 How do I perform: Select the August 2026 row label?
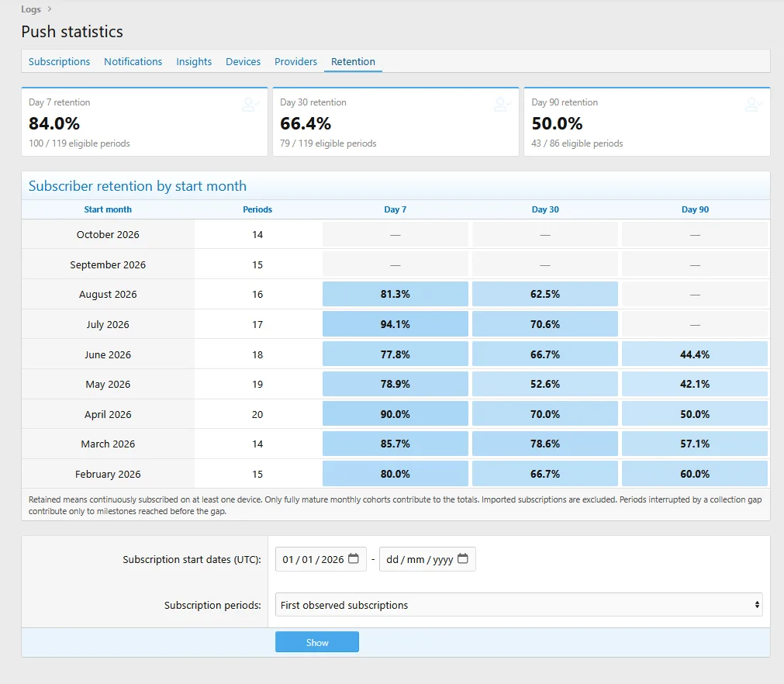pyautogui.click(x=108, y=295)
